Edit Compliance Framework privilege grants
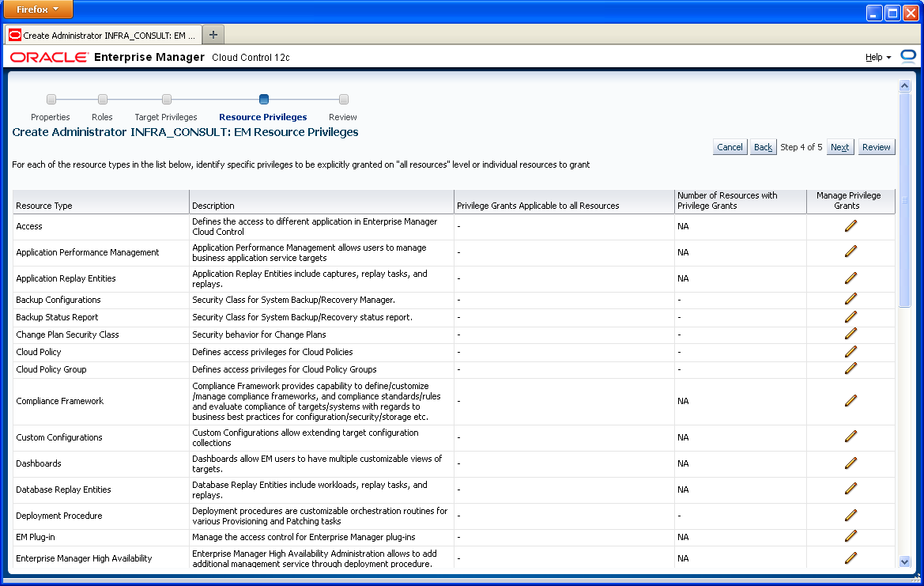 850,401
